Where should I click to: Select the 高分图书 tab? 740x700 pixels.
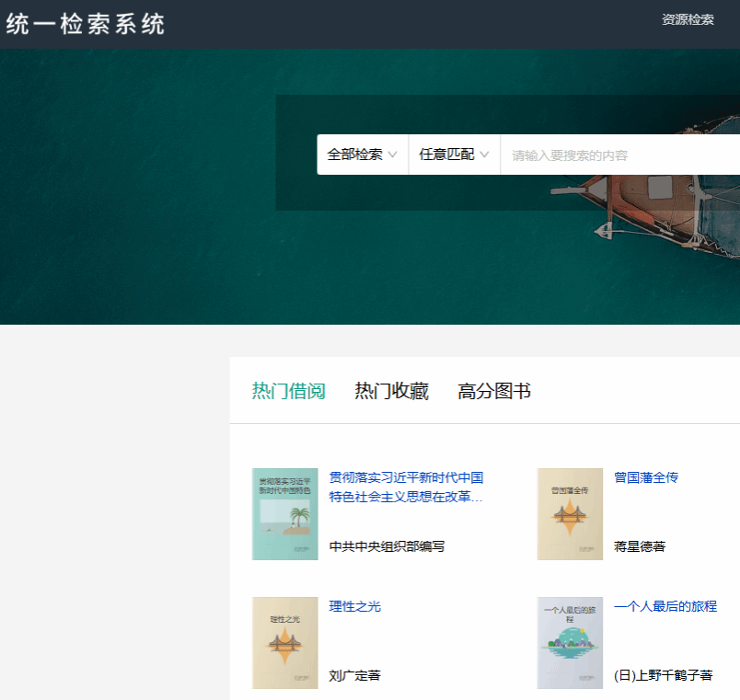point(494,391)
